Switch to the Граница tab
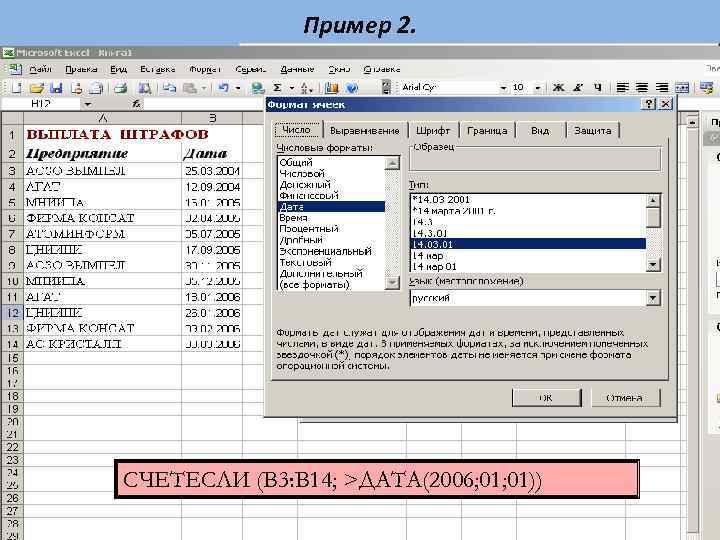The width and height of the screenshot is (720, 540). pyautogui.click(x=487, y=131)
